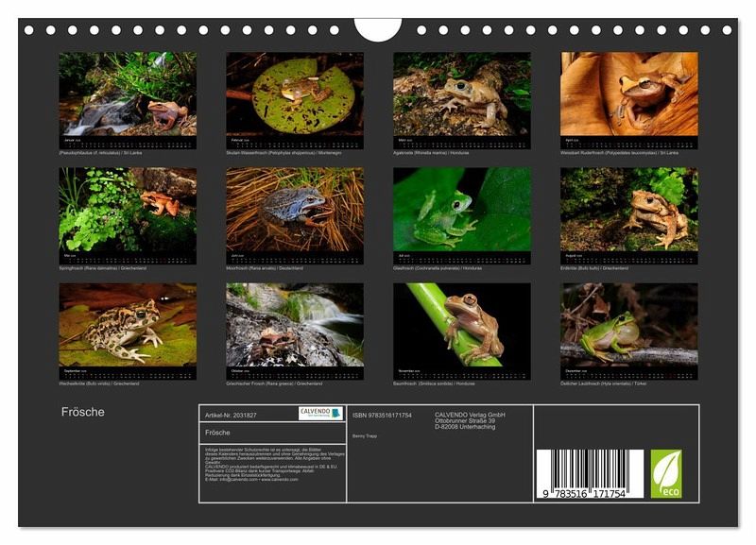Open the April frog on brown leaf
Image resolution: width=756 pixels, height=545 pixels.
(629, 94)
